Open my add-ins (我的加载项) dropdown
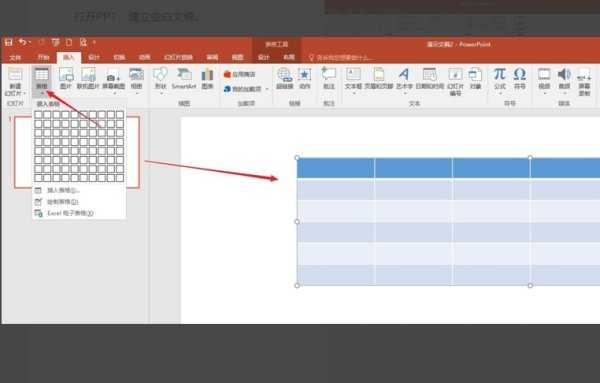 coord(246,89)
